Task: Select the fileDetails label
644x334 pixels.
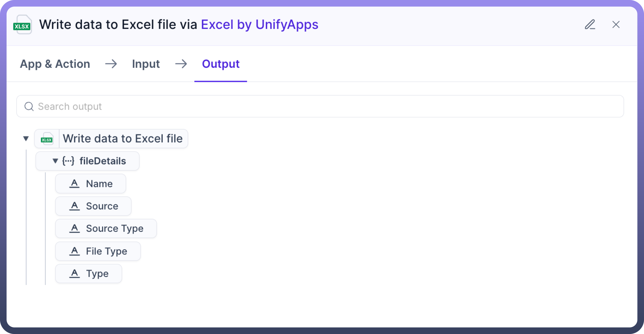Action: [103, 161]
